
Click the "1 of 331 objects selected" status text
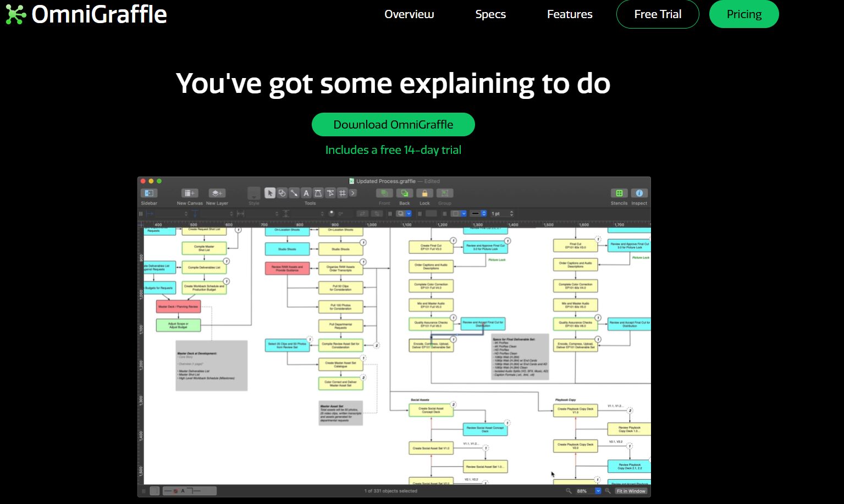point(390,491)
